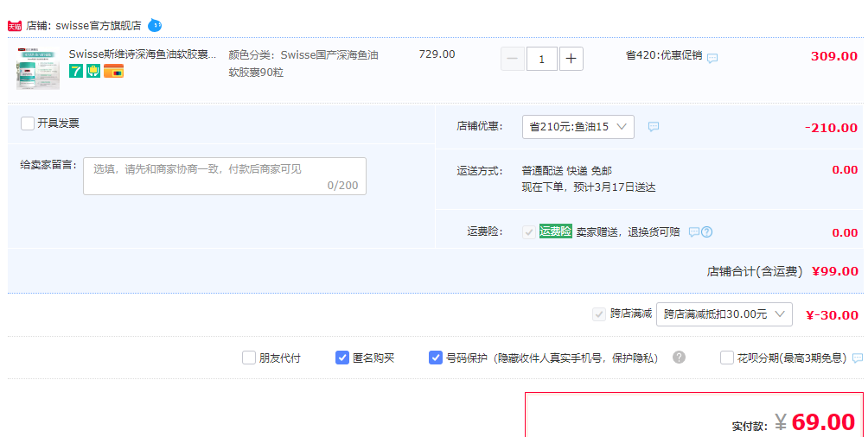This screenshot has width=868, height=437.
Task: Toggle the 运费险 shipping insurance checkbox
Action: (x=528, y=232)
